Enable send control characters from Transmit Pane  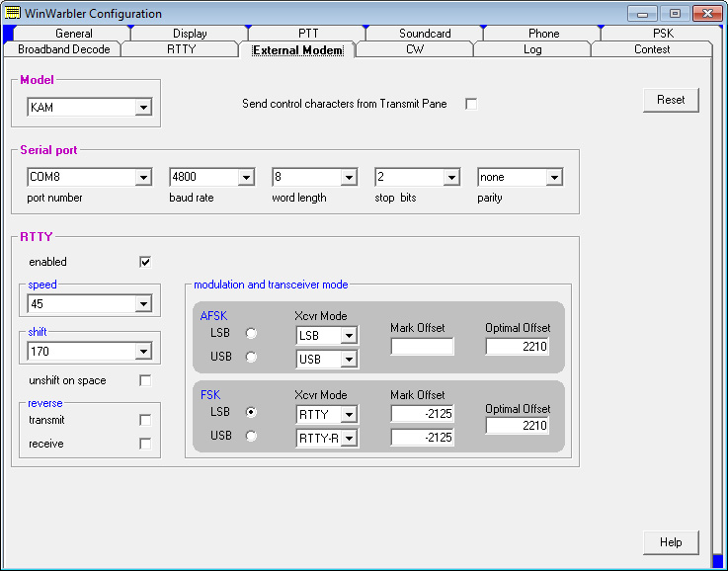pos(471,104)
